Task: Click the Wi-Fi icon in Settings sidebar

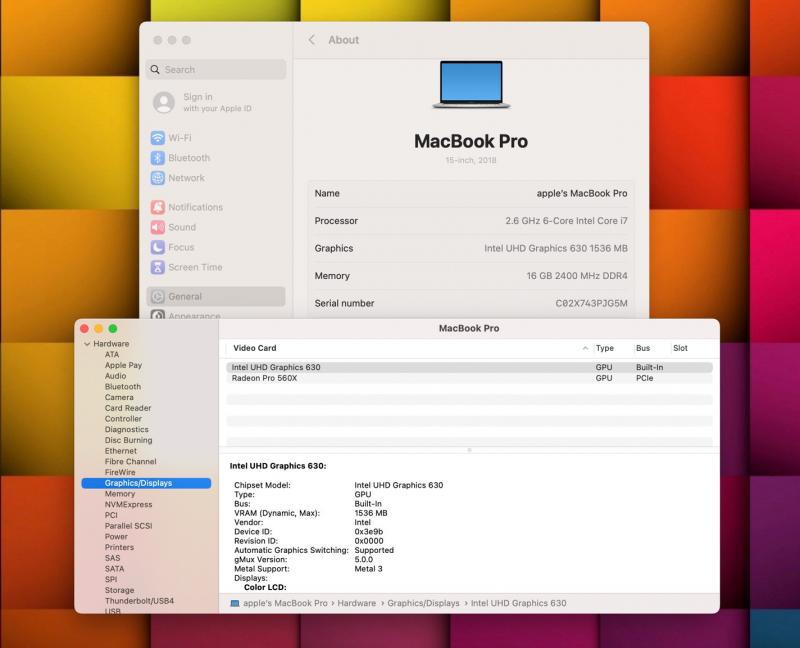Action: tap(158, 138)
